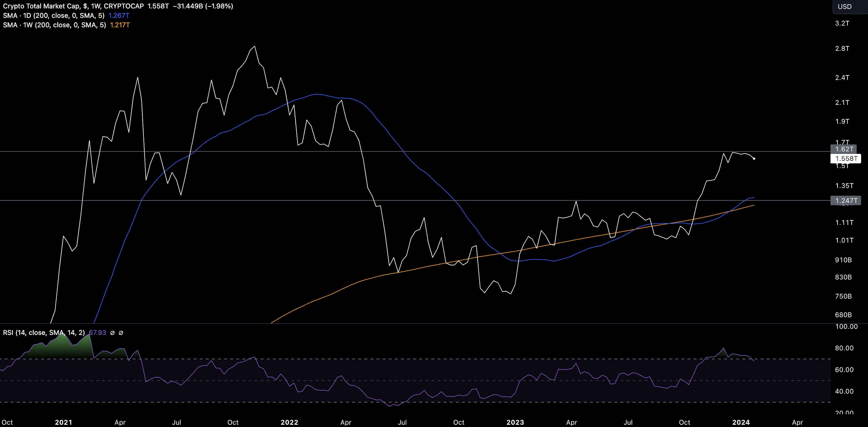Click the purple 67.93 RSI value
868x427 pixels.
[97, 333]
